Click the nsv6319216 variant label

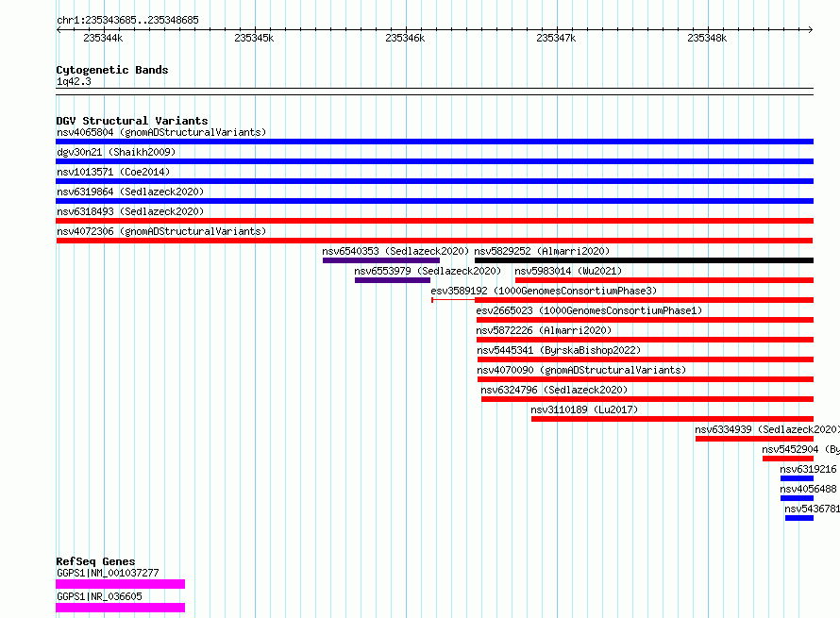tap(808, 469)
